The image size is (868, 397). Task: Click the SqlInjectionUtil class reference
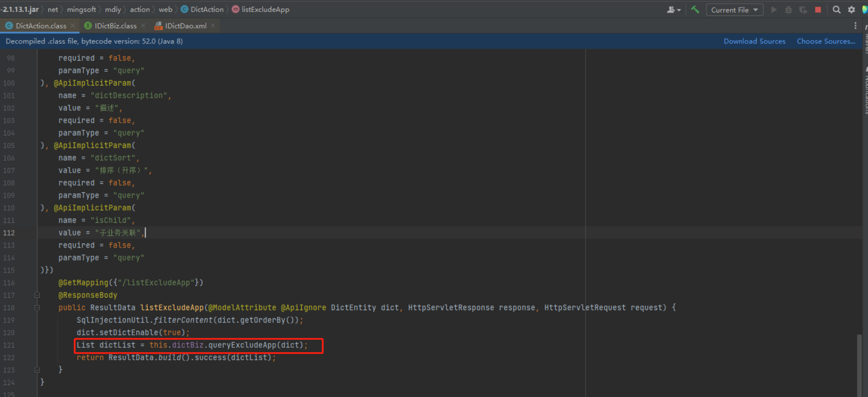[113, 320]
